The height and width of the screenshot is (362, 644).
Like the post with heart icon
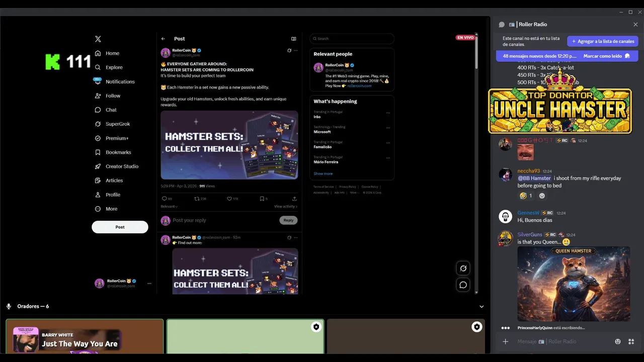pos(229,199)
